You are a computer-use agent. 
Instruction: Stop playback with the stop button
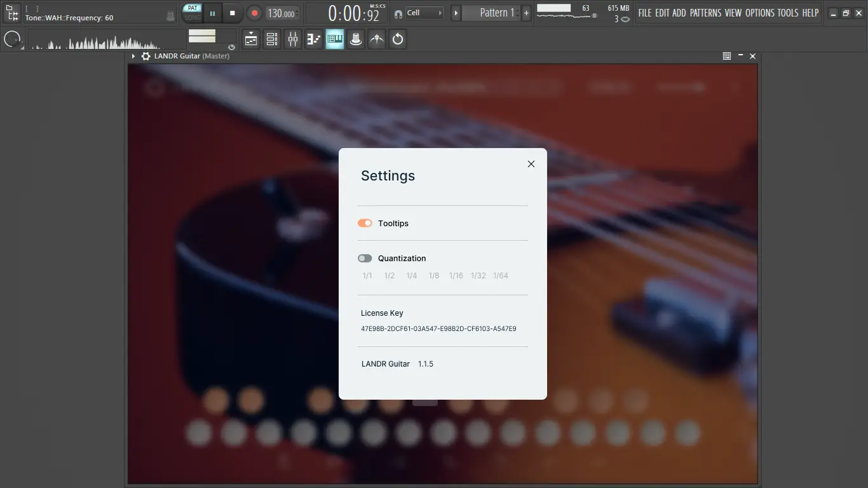pos(233,13)
